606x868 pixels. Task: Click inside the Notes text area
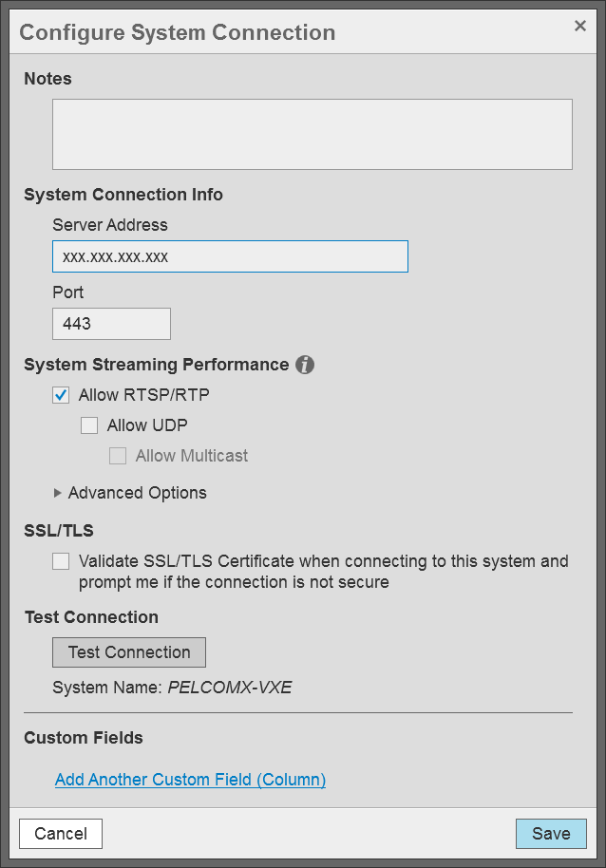pos(312,133)
